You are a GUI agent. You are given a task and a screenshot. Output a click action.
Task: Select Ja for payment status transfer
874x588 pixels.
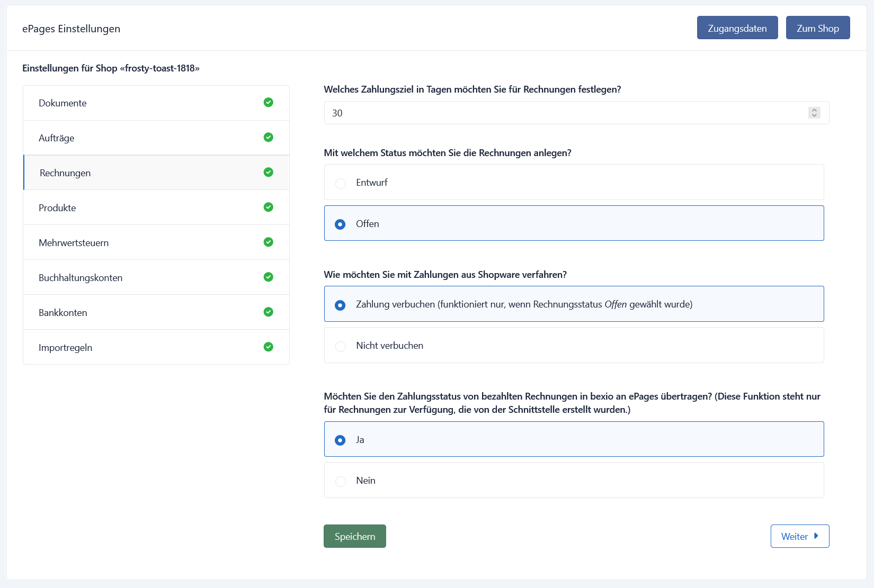[340, 440]
